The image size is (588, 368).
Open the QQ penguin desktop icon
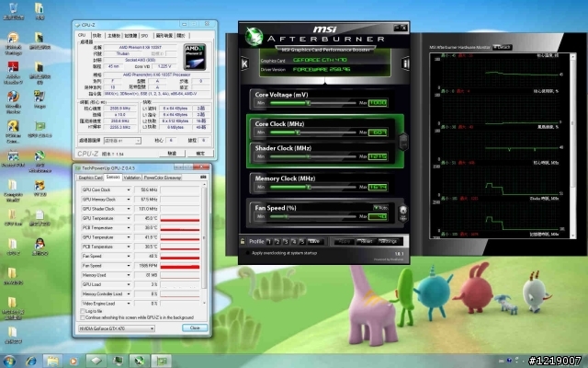pos(40,247)
